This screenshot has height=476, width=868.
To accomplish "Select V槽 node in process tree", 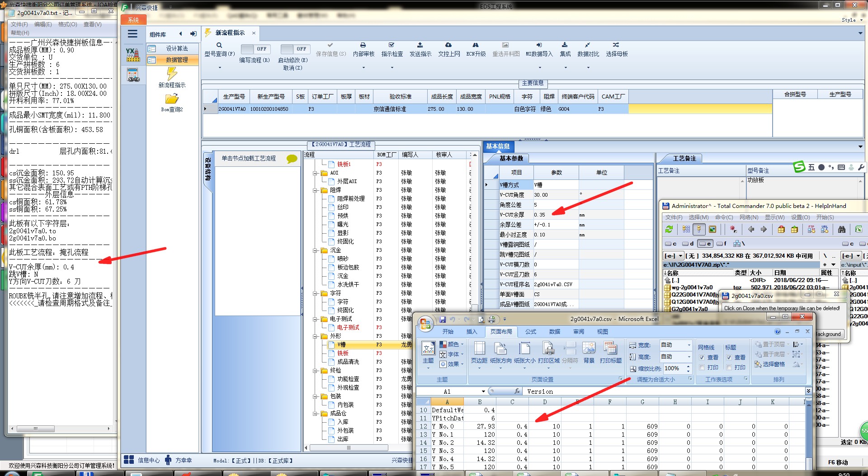I will coord(341,345).
